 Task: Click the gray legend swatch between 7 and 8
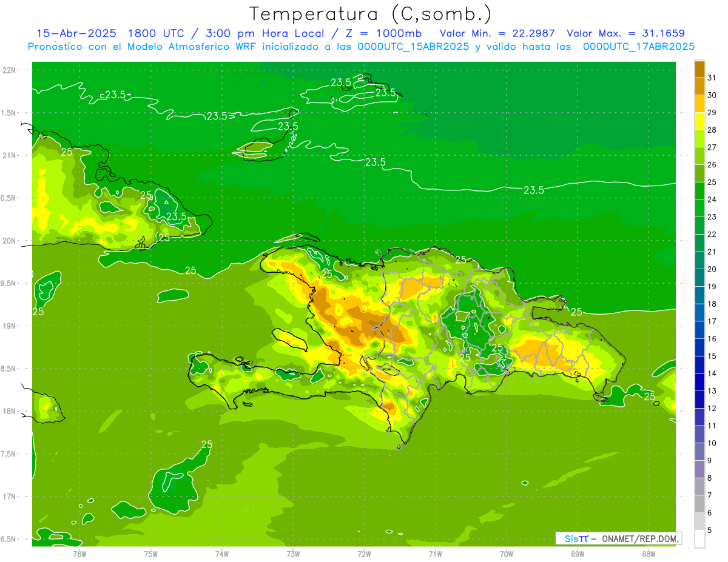(x=699, y=487)
